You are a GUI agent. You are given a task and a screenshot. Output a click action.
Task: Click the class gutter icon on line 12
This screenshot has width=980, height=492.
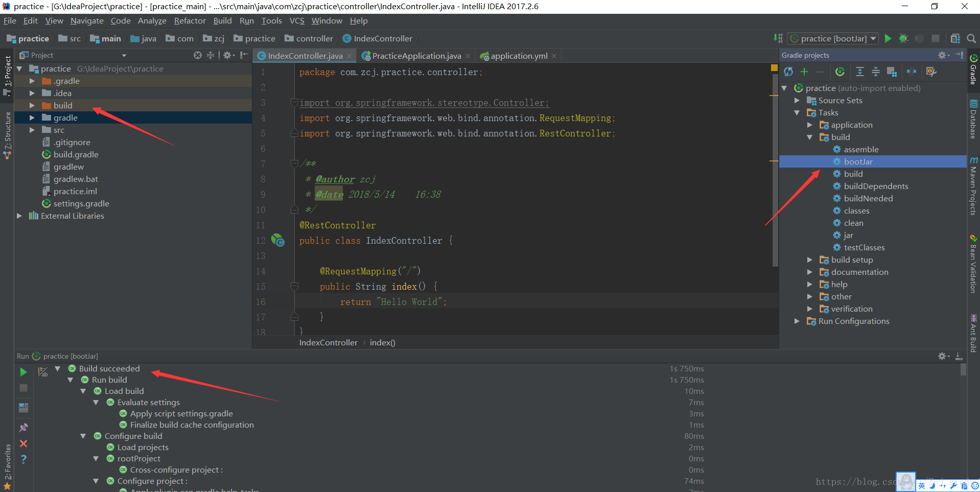(x=277, y=240)
